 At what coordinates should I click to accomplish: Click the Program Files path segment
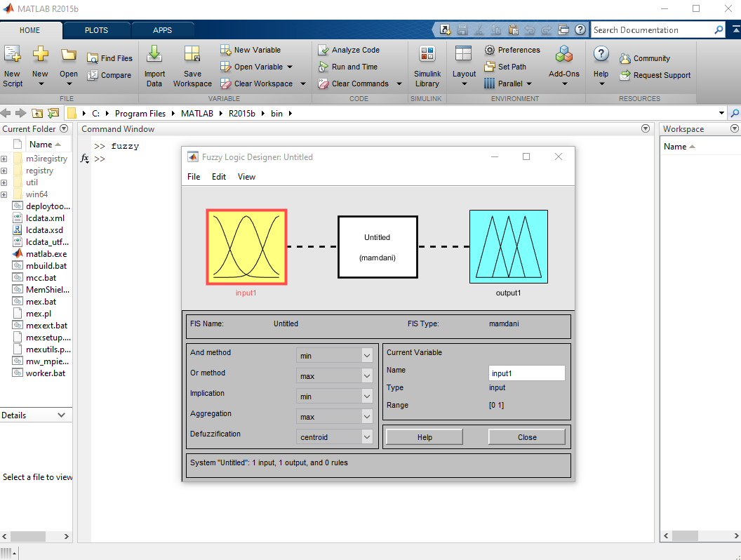pos(140,114)
